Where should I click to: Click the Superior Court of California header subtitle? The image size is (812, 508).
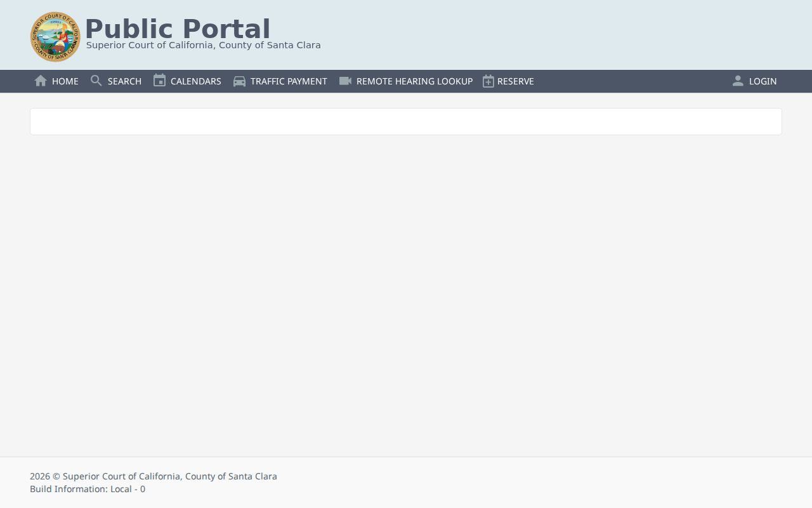point(204,45)
